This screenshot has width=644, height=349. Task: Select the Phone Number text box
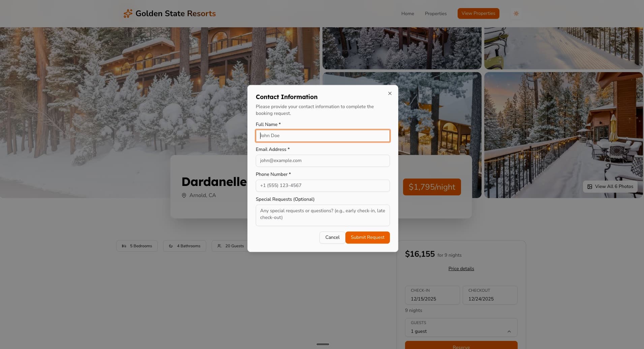coord(323,186)
